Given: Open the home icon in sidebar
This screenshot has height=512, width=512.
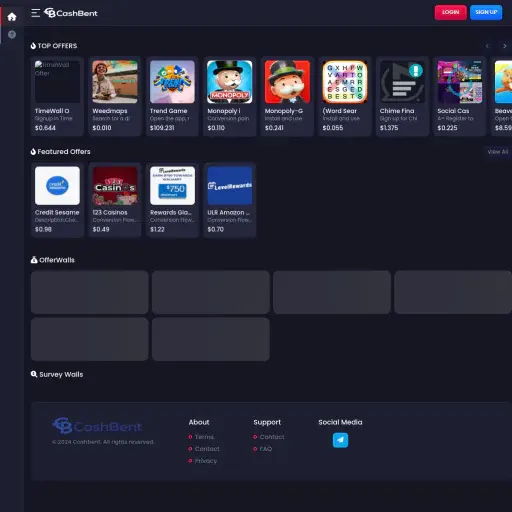Looking at the screenshot, I should tap(12, 17).
